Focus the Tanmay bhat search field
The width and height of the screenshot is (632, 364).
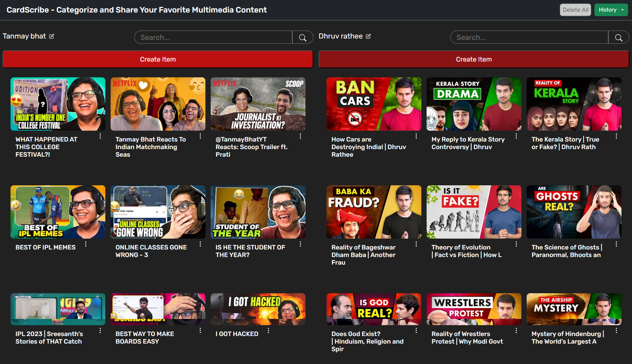[213, 38]
